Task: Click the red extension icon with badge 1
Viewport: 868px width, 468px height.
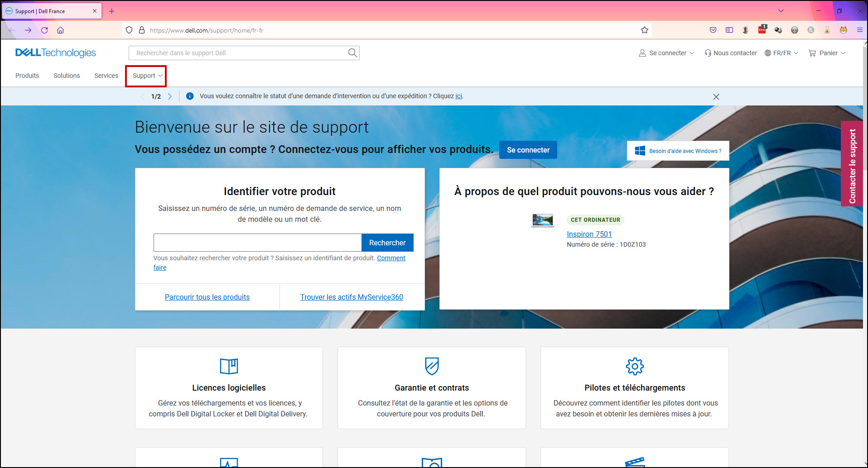Action: tap(762, 29)
